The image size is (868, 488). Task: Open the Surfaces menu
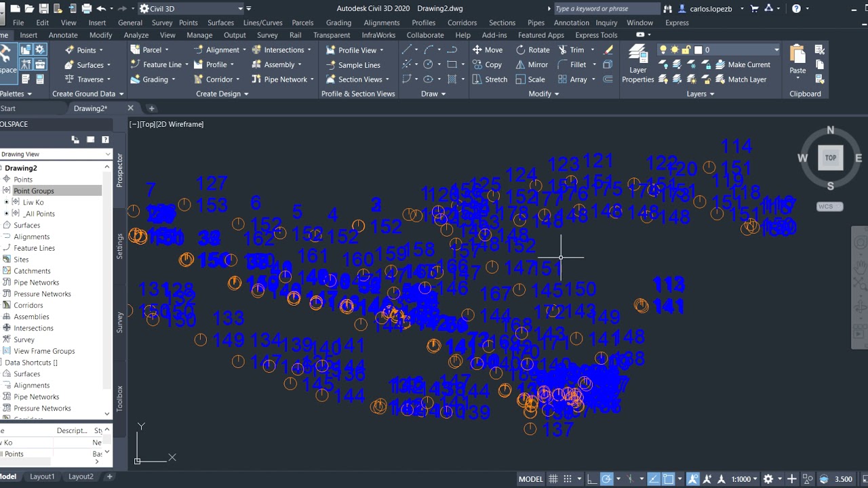[220, 22]
